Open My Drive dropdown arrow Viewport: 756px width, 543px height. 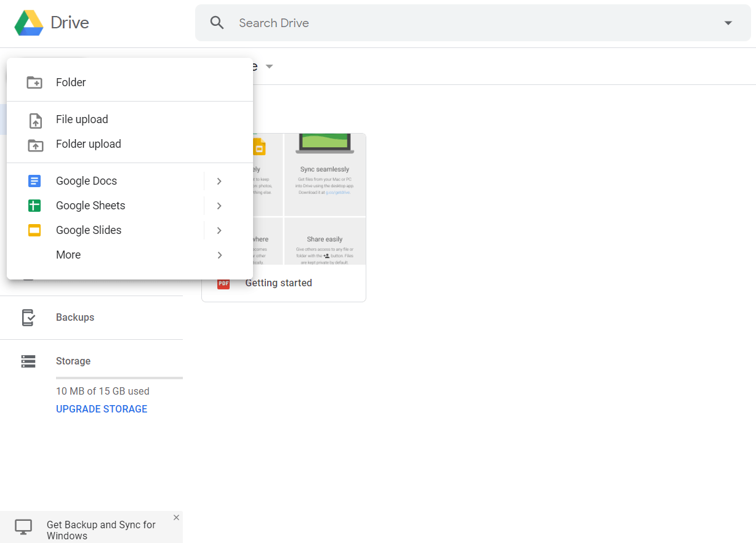coord(269,66)
